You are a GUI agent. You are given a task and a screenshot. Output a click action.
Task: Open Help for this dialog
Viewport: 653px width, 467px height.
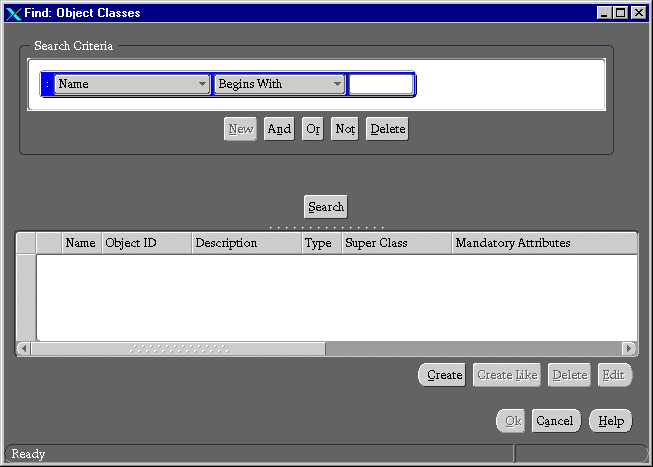(x=611, y=421)
